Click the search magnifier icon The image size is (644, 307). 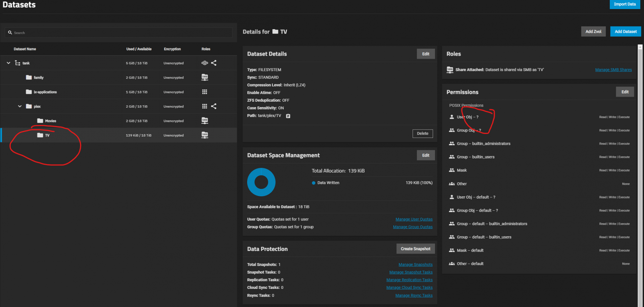click(10, 33)
